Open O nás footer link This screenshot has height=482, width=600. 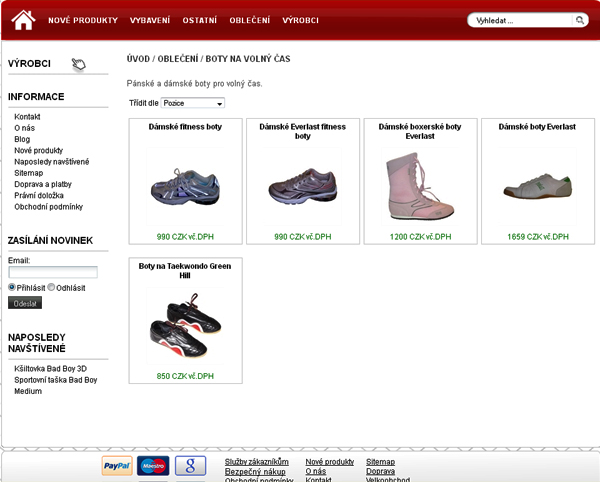coord(316,471)
